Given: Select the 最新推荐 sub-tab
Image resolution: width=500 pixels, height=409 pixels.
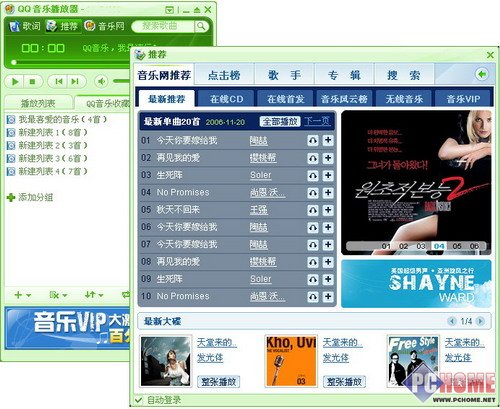Looking at the screenshot, I should pos(166,99).
